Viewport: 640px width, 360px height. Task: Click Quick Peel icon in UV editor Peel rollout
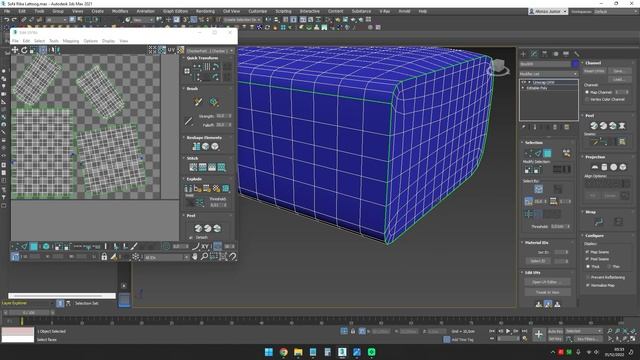[198, 228]
